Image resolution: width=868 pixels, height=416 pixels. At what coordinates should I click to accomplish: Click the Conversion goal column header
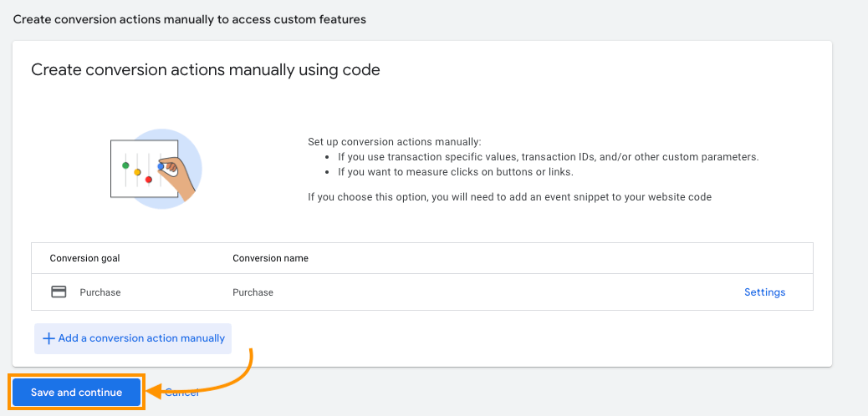[x=84, y=258]
